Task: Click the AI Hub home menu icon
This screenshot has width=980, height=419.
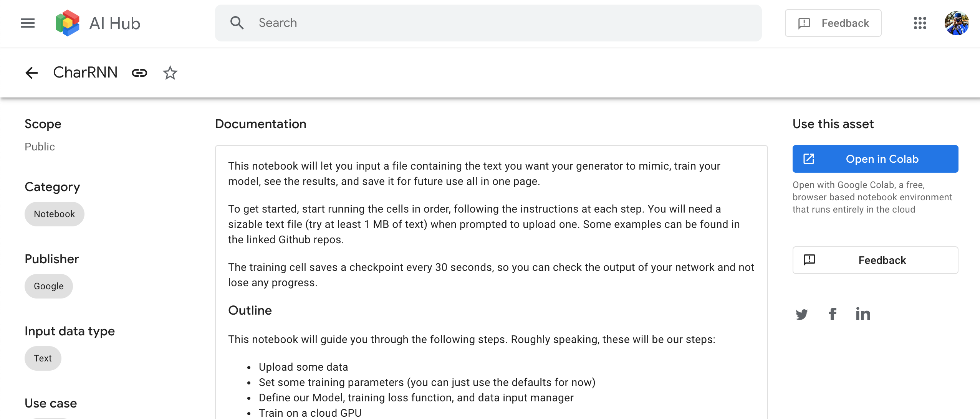Action: point(28,24)
